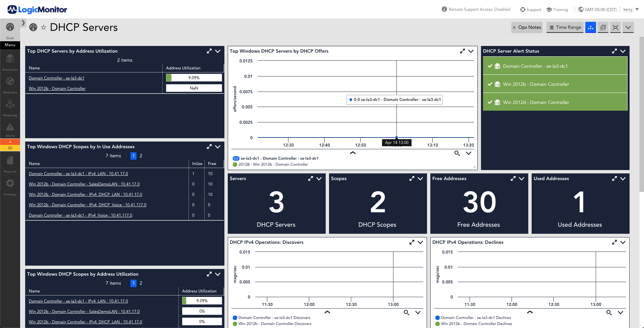This screenshot has width=644, height=328.
Task: Toggle Win 2012b Domain Controller Discovers series
Action: (x=272, y=324)
